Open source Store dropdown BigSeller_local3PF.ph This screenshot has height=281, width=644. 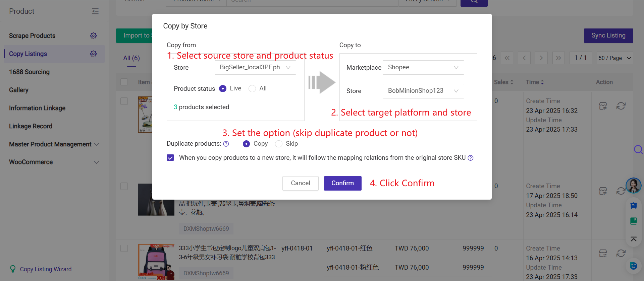click(255, 68)
